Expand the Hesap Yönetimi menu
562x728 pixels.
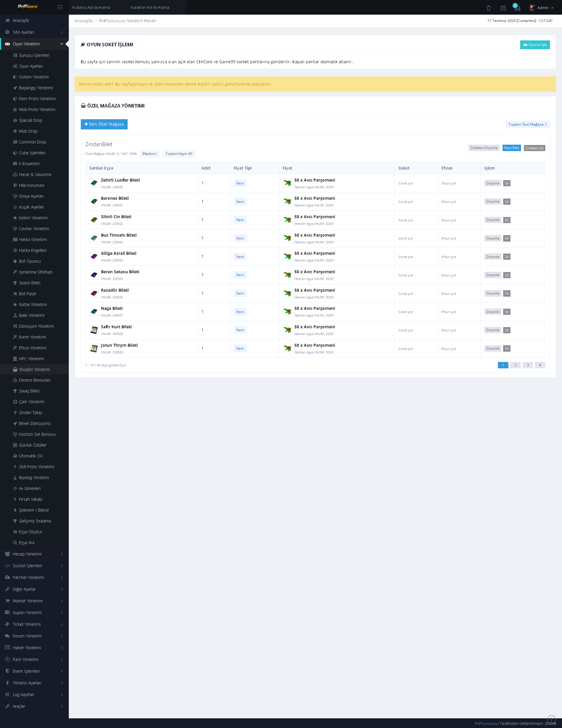34,554
